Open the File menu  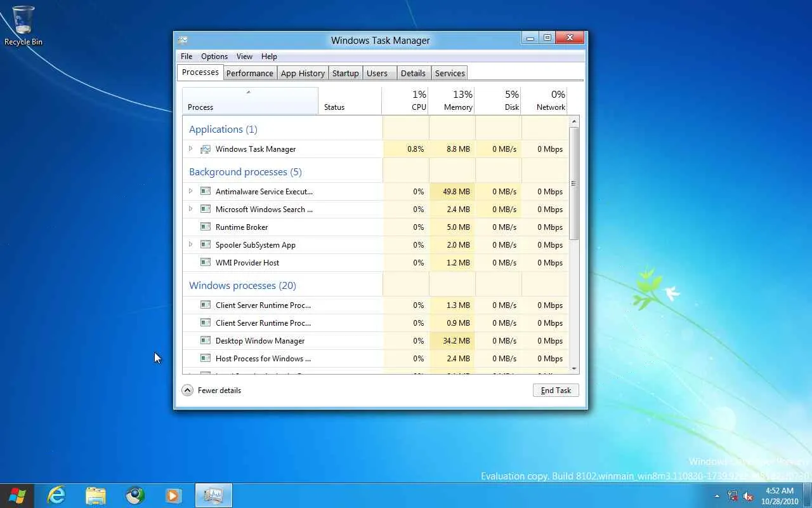[187, 57]
